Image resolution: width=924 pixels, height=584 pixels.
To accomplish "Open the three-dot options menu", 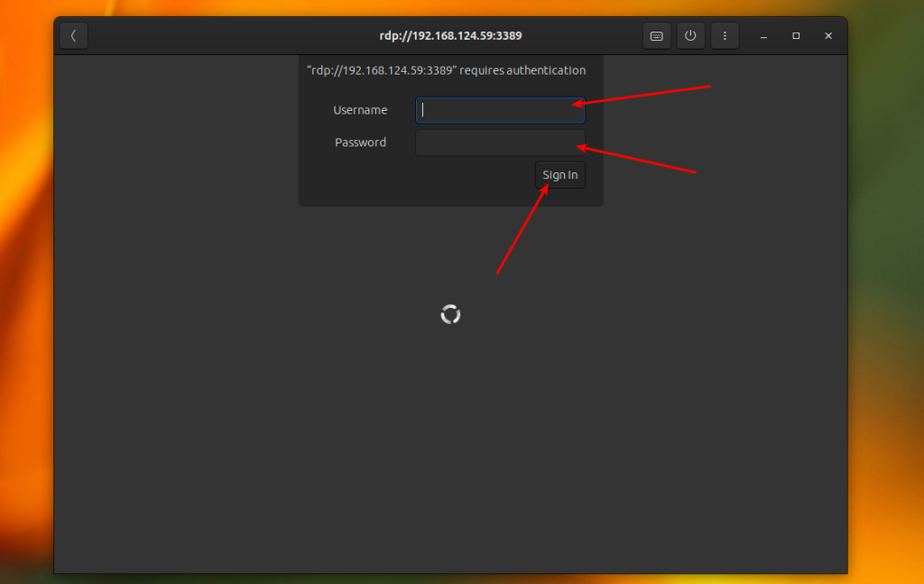I will pos(725,36).
